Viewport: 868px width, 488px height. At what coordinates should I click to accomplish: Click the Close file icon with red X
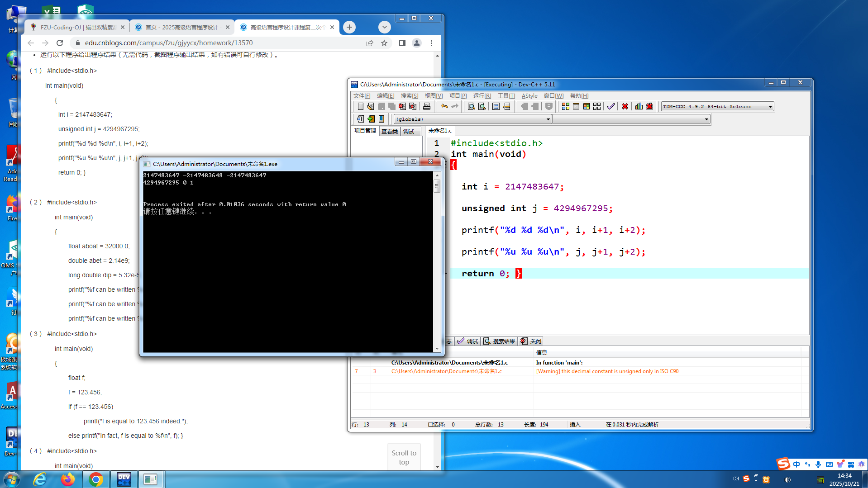pyautogui.click(x=402, y=106)
